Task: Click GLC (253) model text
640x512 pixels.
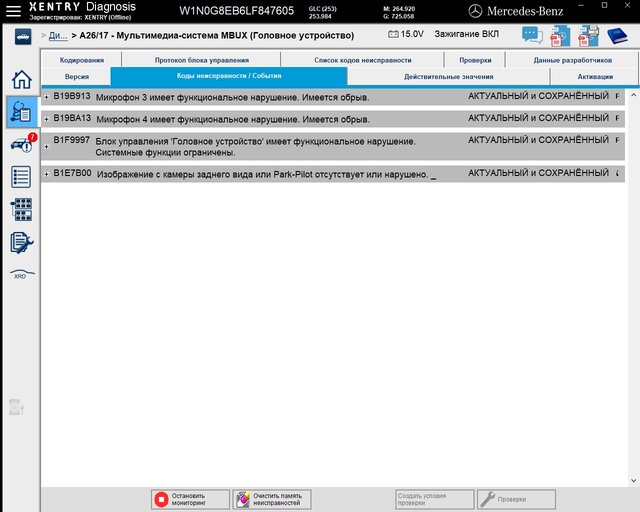Action: [x=322, y=9]
